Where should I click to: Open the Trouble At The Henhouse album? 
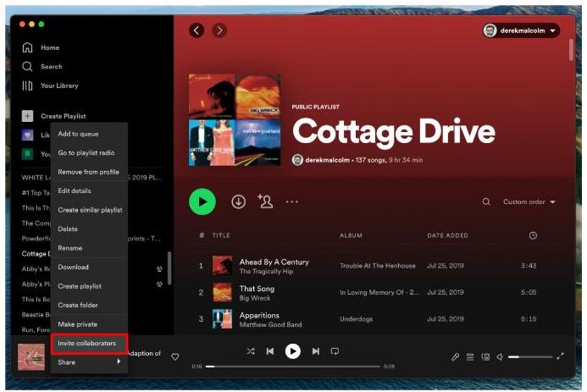click(378, 266)
